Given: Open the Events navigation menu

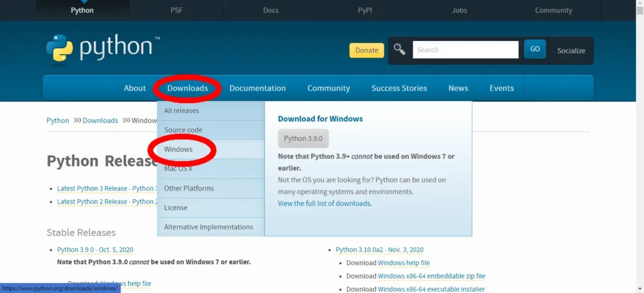Looking at the screenshot, I should point(501,88).
